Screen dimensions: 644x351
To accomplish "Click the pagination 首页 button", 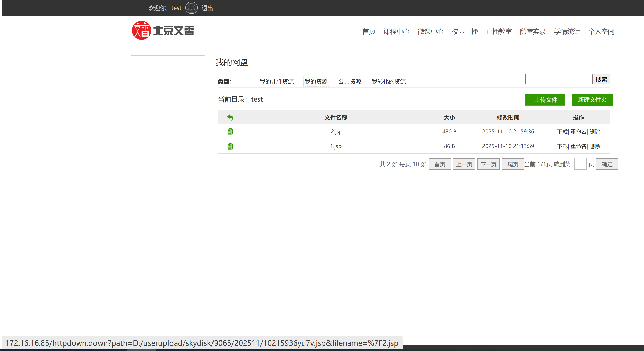I will tap(439, 164).
